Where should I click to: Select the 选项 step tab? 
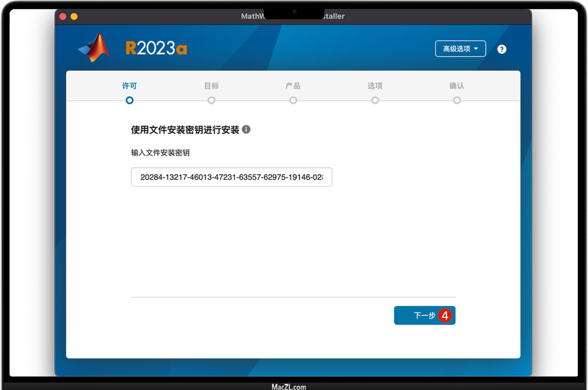click(375, 86)
